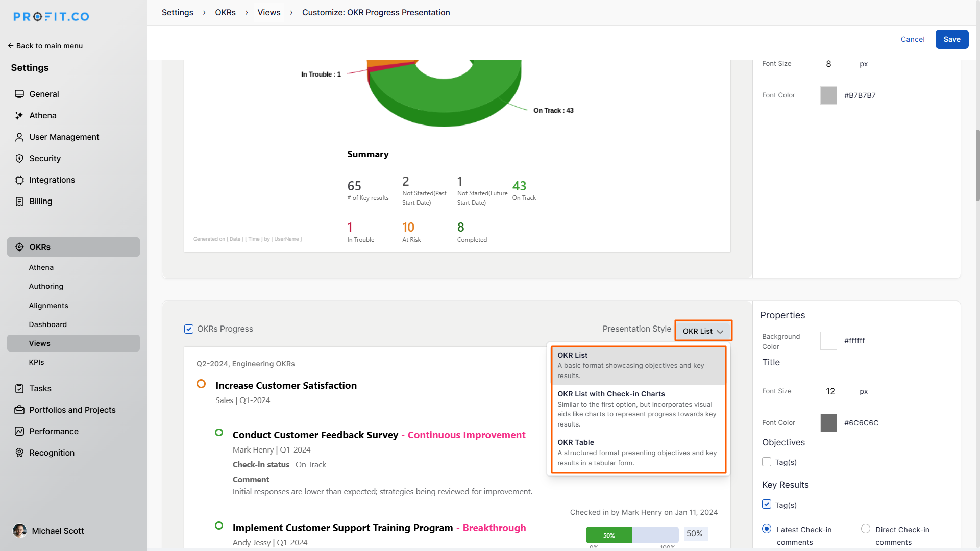Open Athena sparkle icon in sidebar

click(19, 116)
